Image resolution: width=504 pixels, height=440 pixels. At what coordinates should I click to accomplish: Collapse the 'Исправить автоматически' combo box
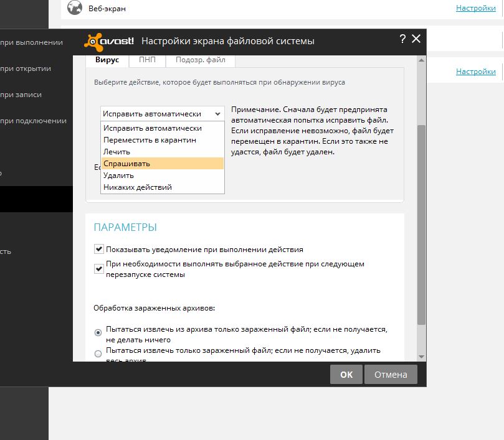(x=217, y=114)
